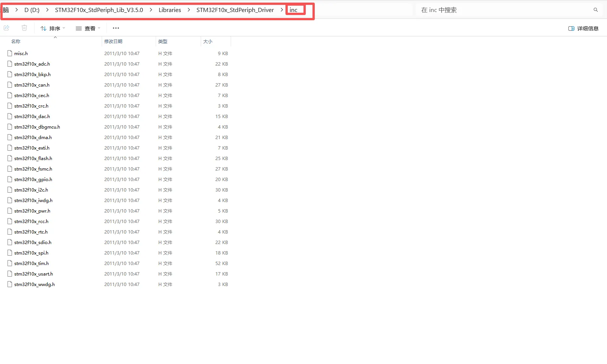Click the 21 KB size of dma.h

point(222,138)
